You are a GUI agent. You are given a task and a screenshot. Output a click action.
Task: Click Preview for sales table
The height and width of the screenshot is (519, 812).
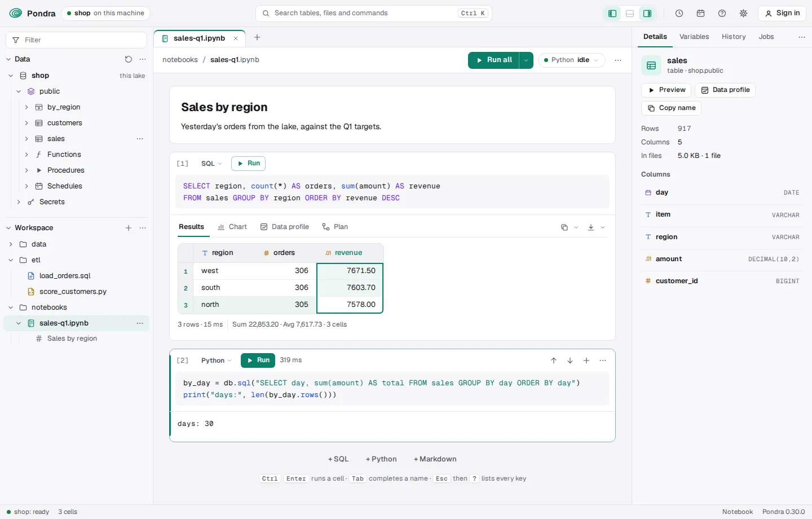point(667,90)
